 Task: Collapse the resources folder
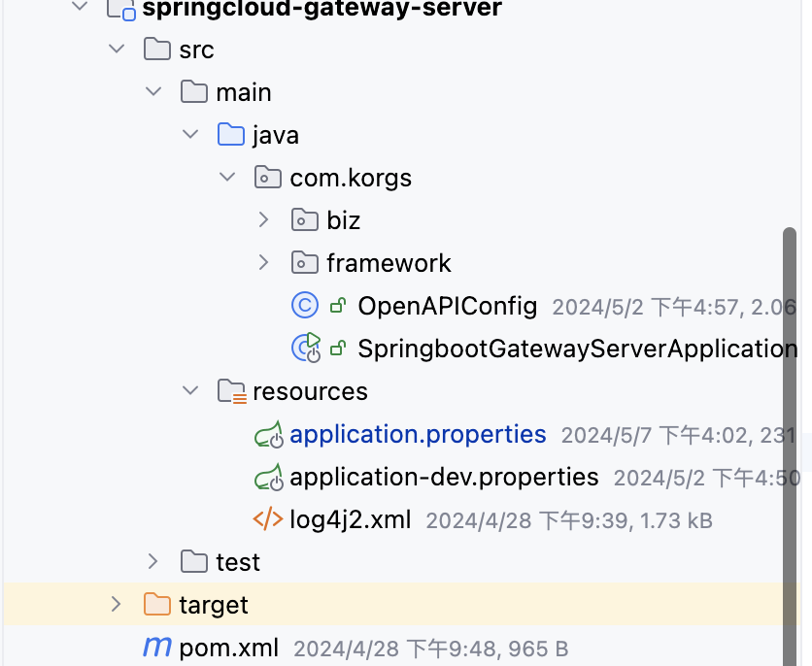click(x=189, y=390)
